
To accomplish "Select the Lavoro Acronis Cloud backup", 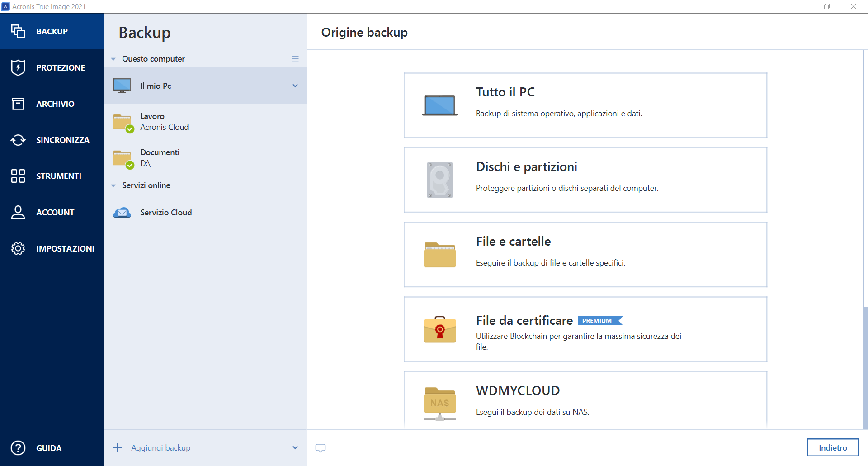I will point(164,122).
